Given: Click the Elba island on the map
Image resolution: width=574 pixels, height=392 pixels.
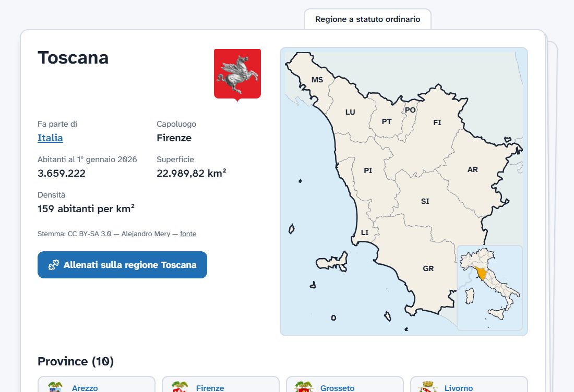Looking at the screenshot, I should click(332, 262).
